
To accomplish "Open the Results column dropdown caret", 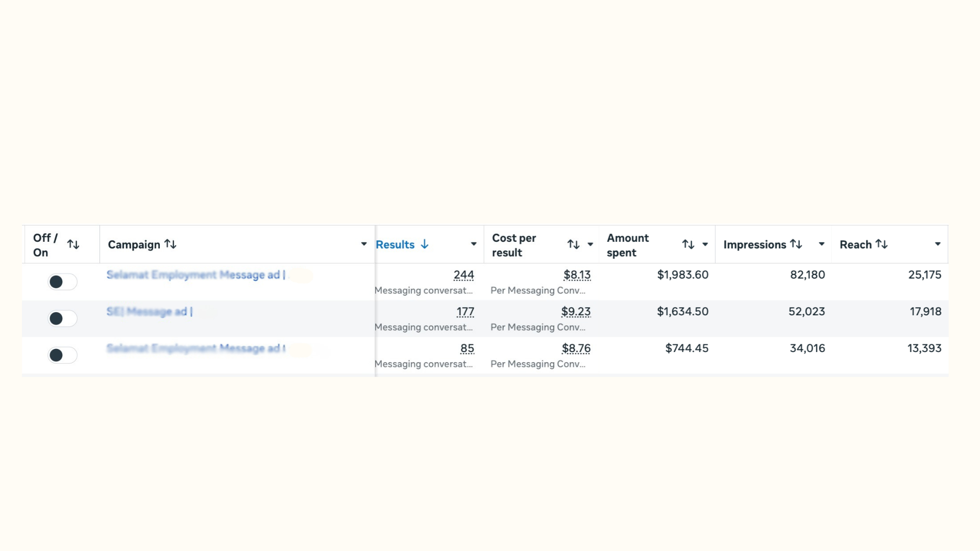I will tap(474, 244).
